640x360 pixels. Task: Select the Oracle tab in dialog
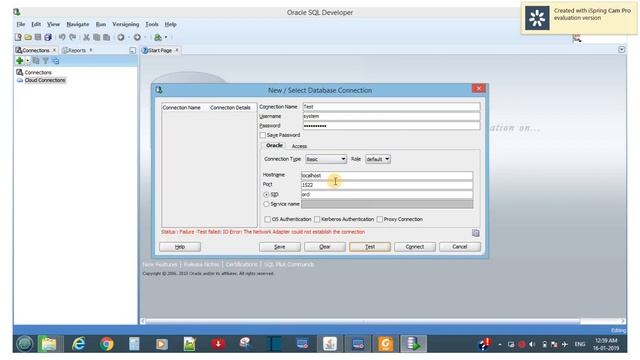coord(274,146)
